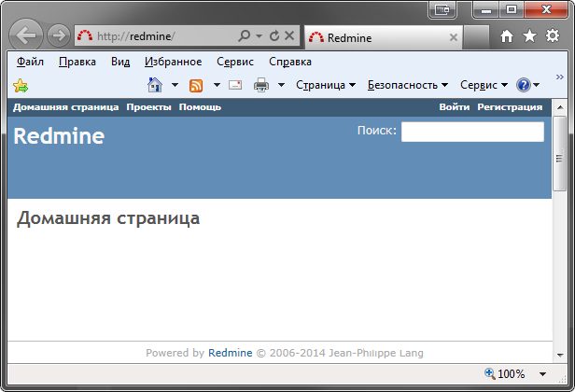
Task: Click the Войти login link
Action: tap(455, 107)
